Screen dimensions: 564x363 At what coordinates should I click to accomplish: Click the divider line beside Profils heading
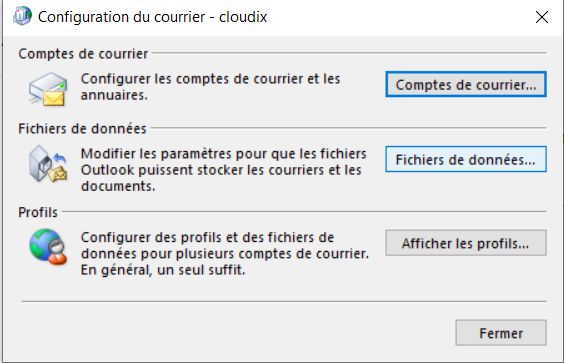[x=304, y=212]
